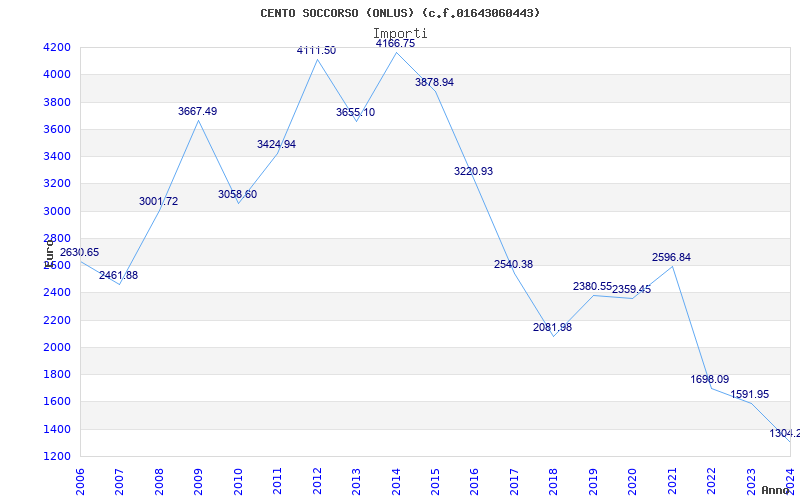800x500 pixels.
Task: Click the 2013 year axis label
Action: click(x=356, y=482)
